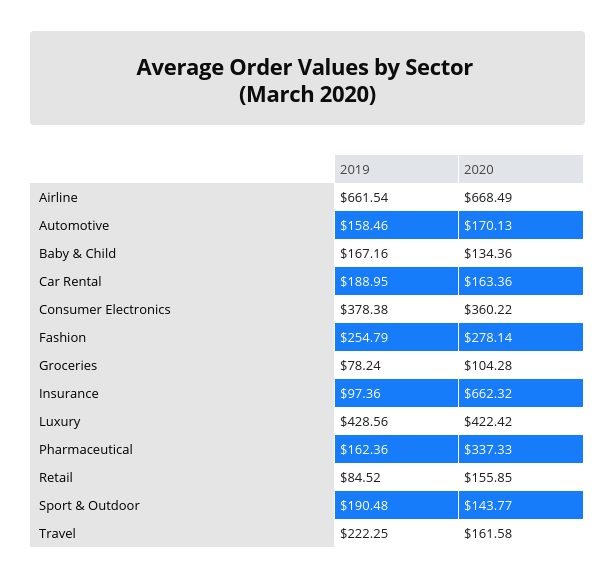Viewport: 615px width, 563px height.
Task: Select the Automotive 2019 value $158.46
Action: click(x=364, y=226)
